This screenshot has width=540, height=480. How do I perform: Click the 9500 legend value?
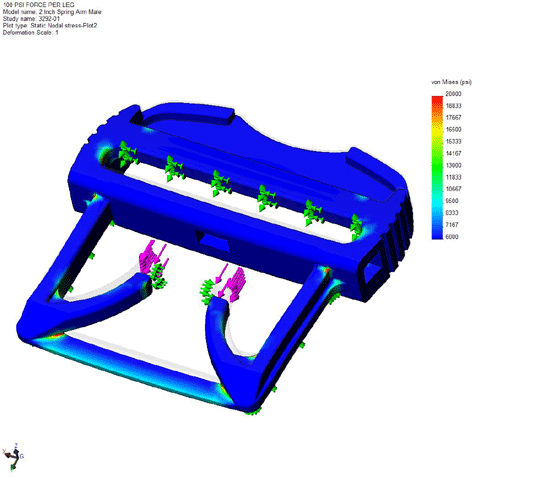click(x=452, y=201)
